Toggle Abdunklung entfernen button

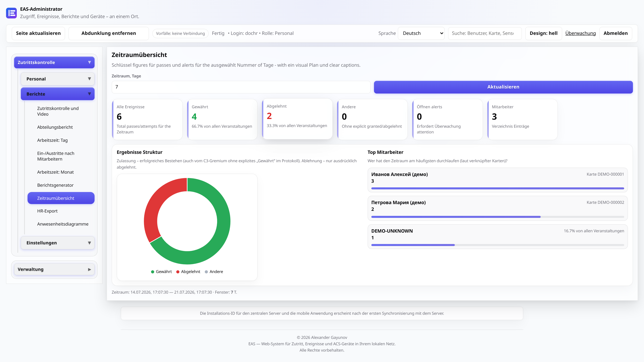109,33
